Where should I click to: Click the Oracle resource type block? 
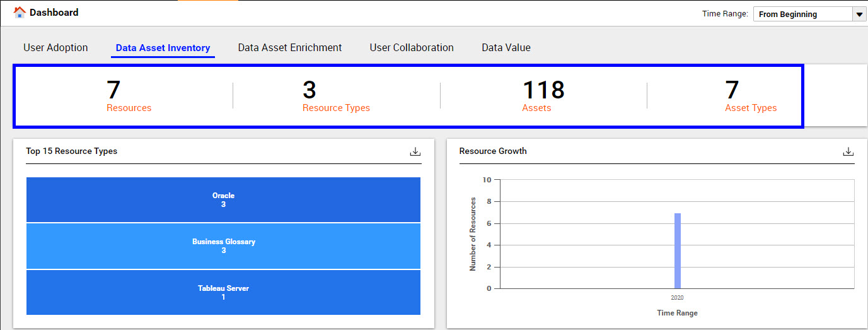(x=223, y=199)
